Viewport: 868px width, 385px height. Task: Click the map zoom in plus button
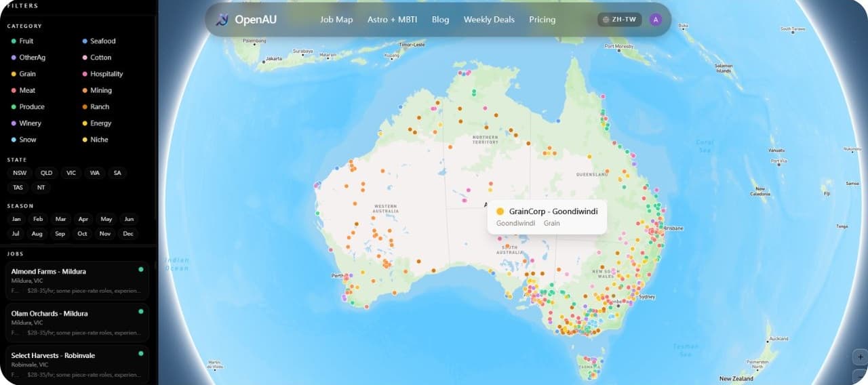pos(860,357)
